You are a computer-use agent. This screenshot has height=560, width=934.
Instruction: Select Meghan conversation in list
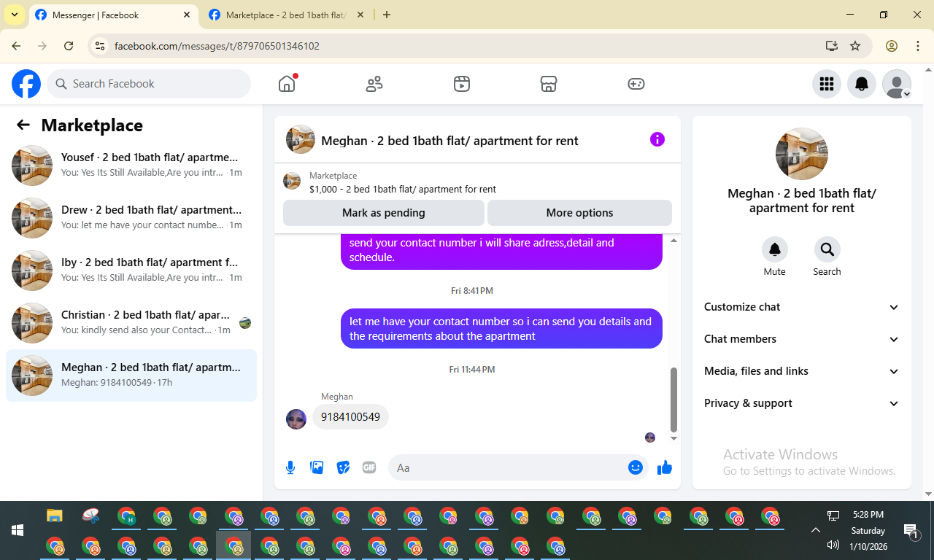pos(131,376)
